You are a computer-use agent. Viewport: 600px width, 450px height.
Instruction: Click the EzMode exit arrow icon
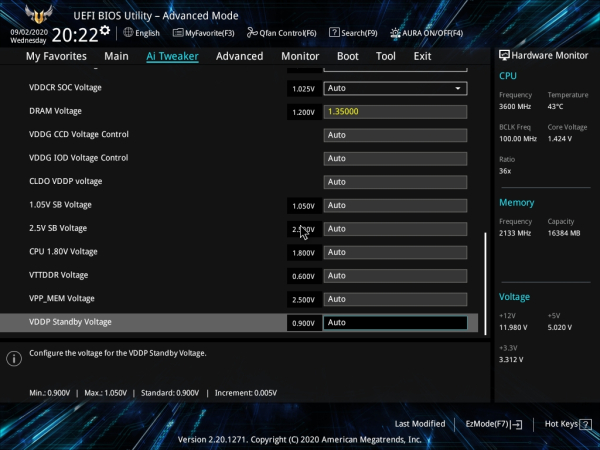tap(517, 424)
